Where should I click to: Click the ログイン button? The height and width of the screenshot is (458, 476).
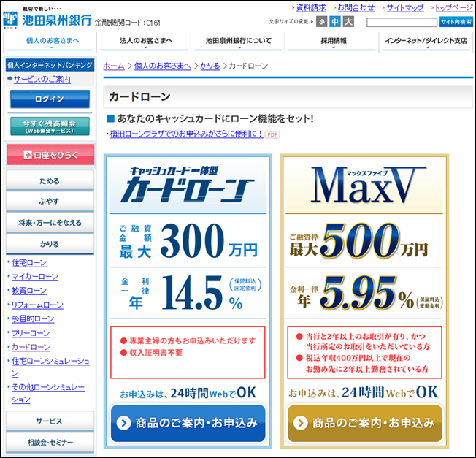pos(50,99)
